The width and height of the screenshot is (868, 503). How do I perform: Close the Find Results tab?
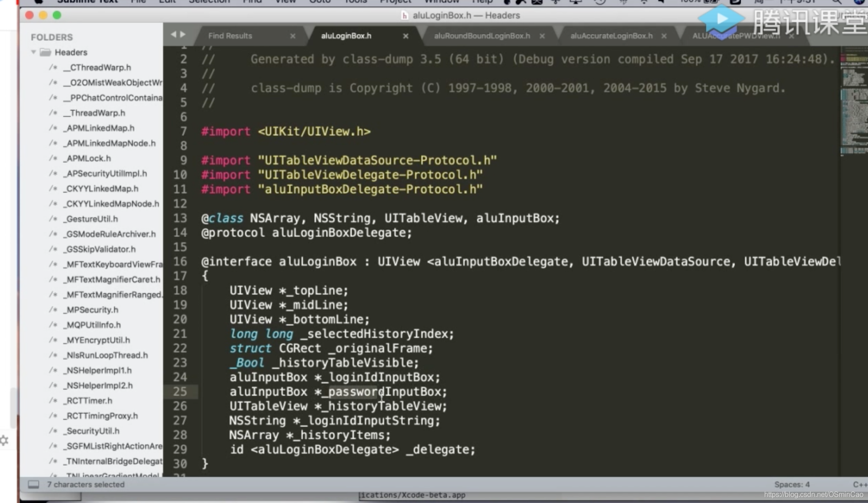(293, 36)
